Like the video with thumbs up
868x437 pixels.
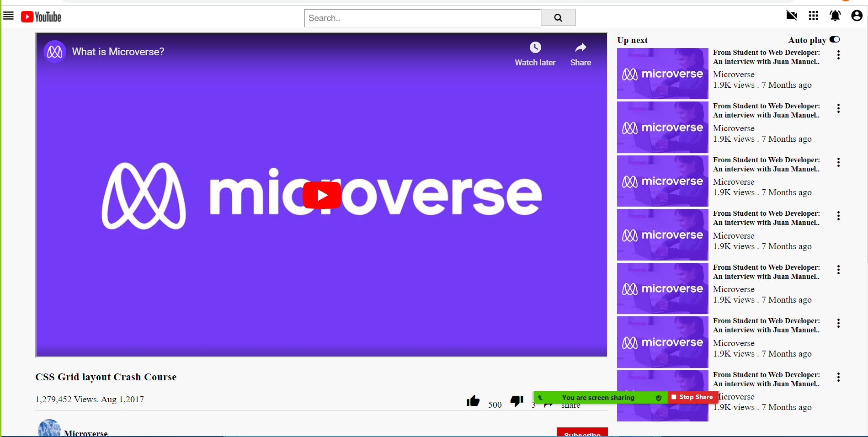click(473, 401)
